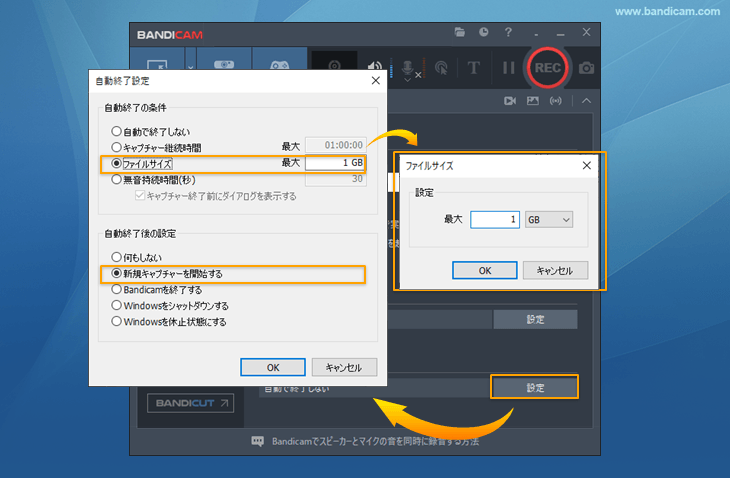Open the GB unit dropdown

(549, 219)
